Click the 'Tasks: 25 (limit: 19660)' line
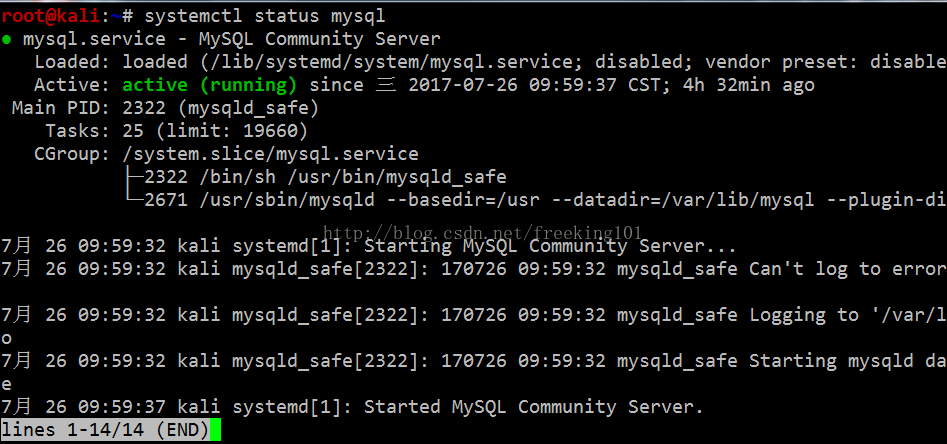947x444 pixels. [176, 131]
